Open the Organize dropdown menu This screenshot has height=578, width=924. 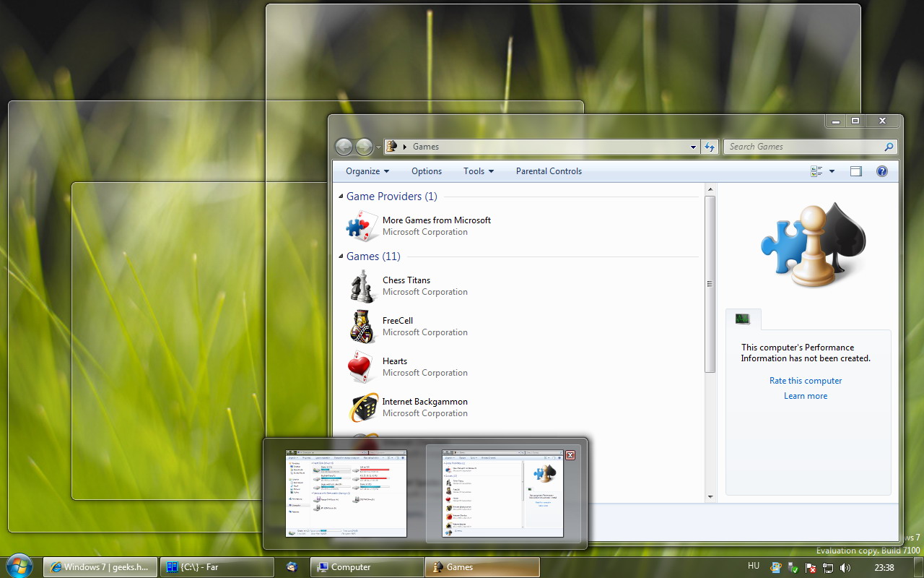[367, 171]
